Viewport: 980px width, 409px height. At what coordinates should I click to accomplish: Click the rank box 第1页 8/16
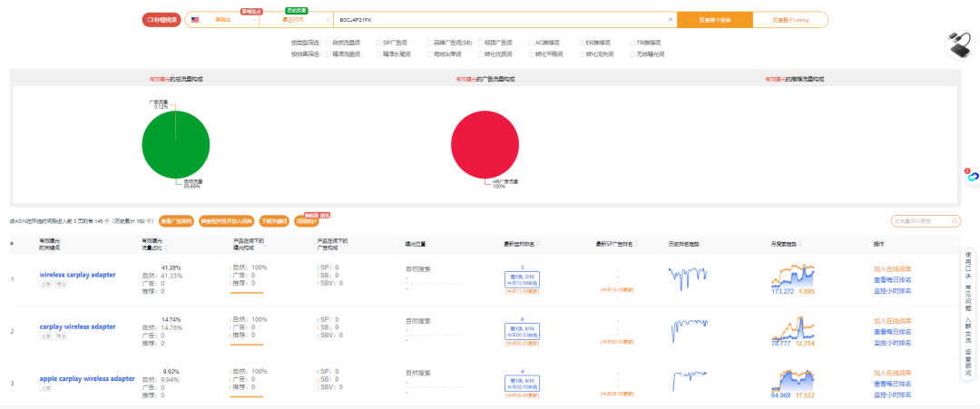522,332
